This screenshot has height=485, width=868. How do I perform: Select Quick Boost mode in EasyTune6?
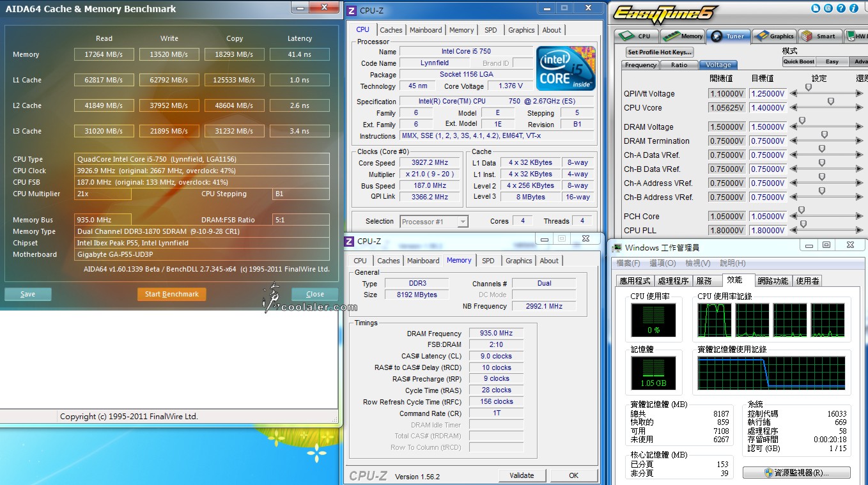click(x=799, y=61)
